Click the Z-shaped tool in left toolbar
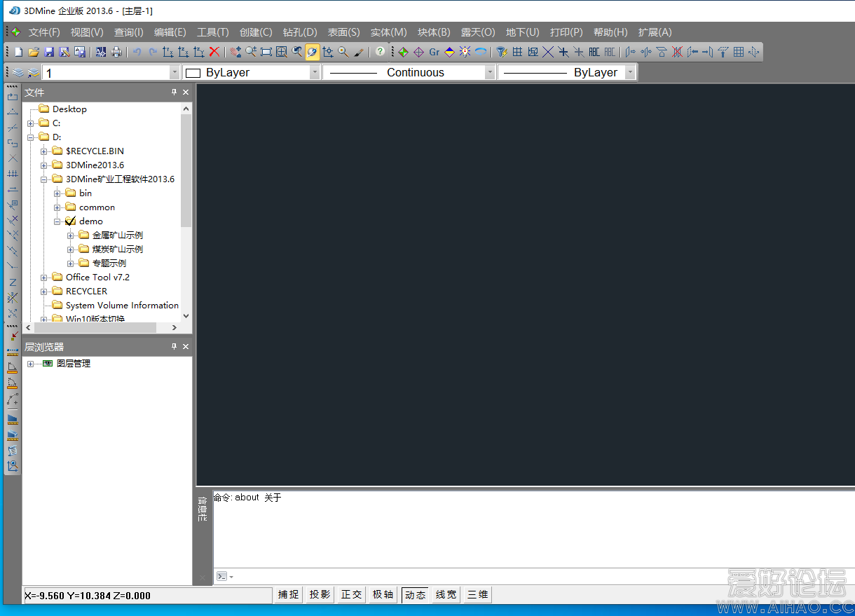This screenshot has height=616, width=855. 13,282
